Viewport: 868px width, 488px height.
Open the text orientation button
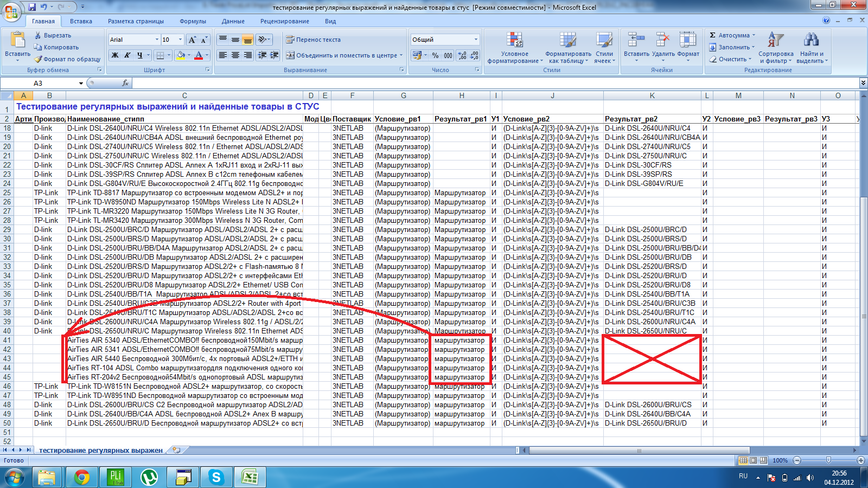(264, 40)
